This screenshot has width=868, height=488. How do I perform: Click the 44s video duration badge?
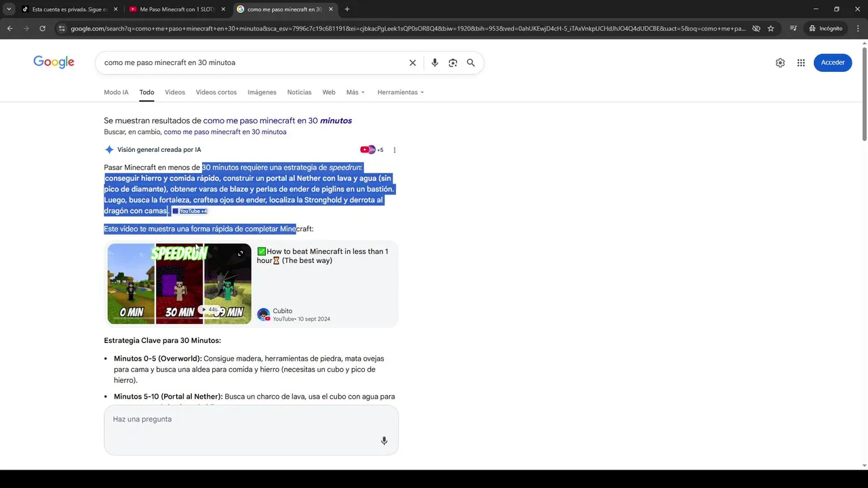coord(210,309)
